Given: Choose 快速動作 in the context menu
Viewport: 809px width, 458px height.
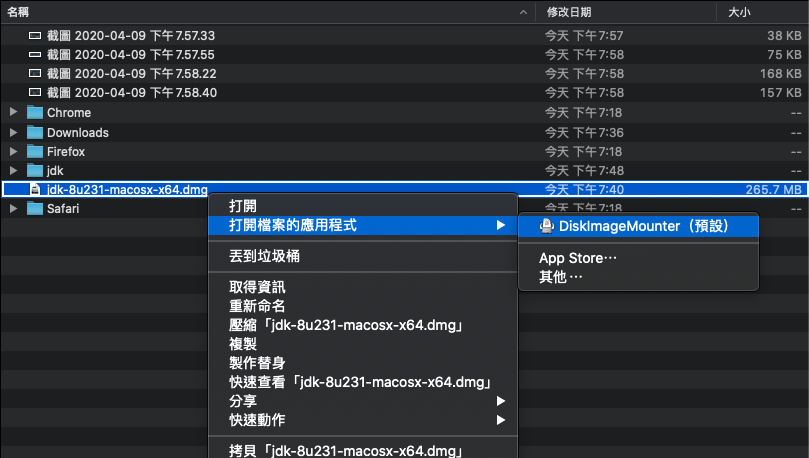Looking at the screenshot, I should pos(363,420).
